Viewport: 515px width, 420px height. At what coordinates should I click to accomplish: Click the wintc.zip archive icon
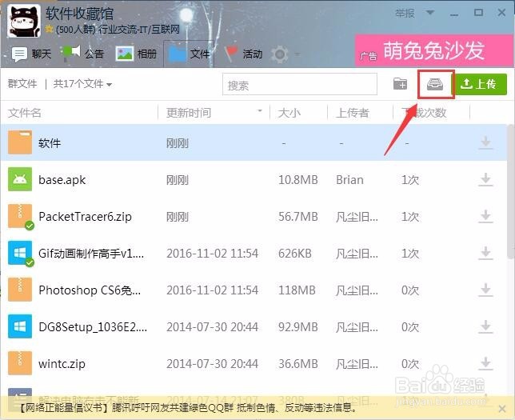pos(20,363)
